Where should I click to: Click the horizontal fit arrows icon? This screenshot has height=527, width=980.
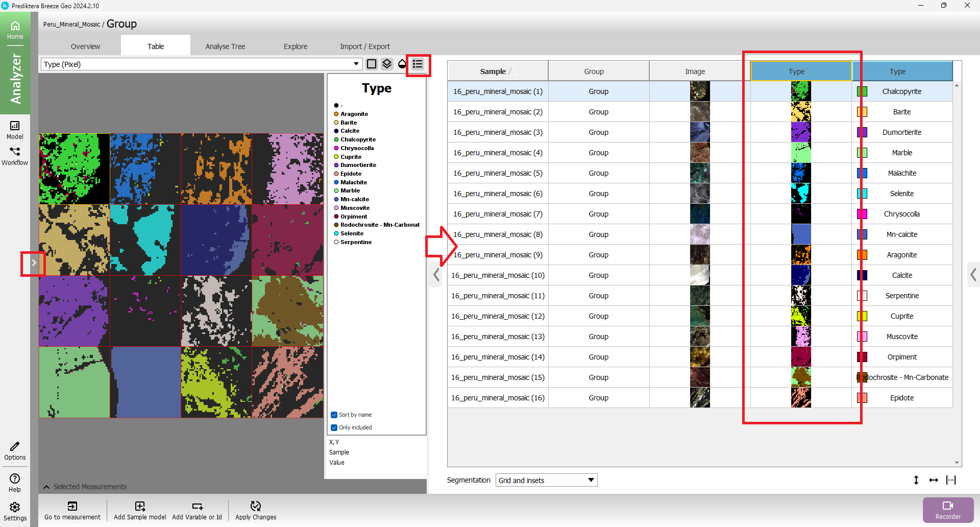(933, 480)
